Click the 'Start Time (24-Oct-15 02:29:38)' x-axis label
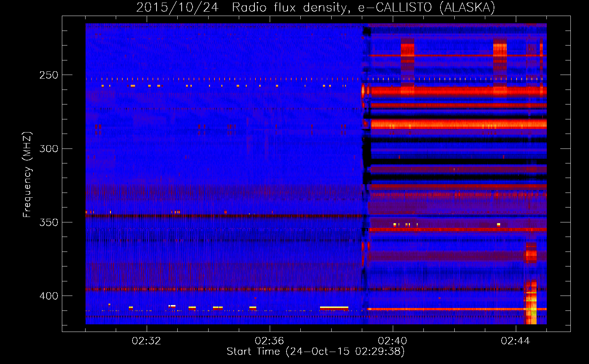 (316, 351)
